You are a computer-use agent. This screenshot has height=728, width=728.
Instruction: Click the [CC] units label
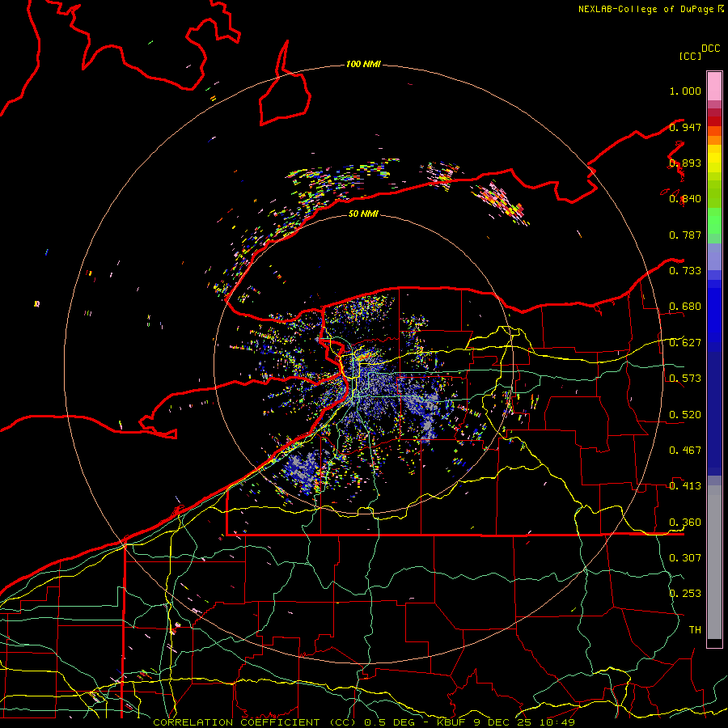coord(690,56)
